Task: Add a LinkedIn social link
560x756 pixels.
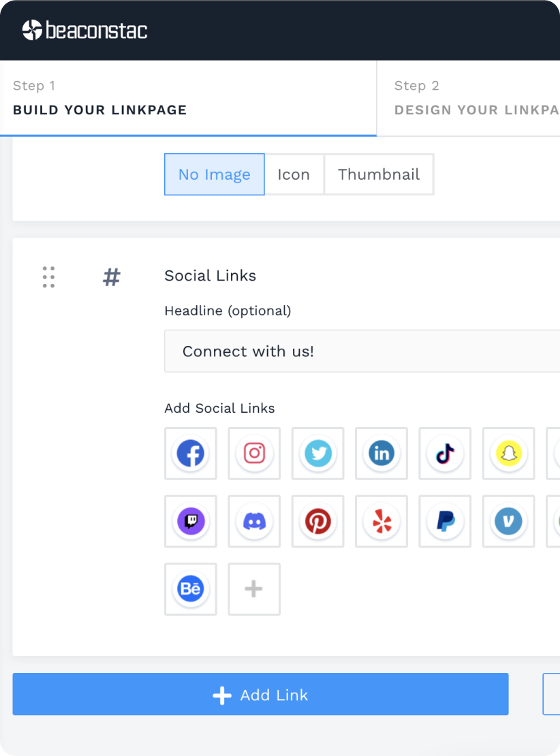Action: click(x=382, y=453)
